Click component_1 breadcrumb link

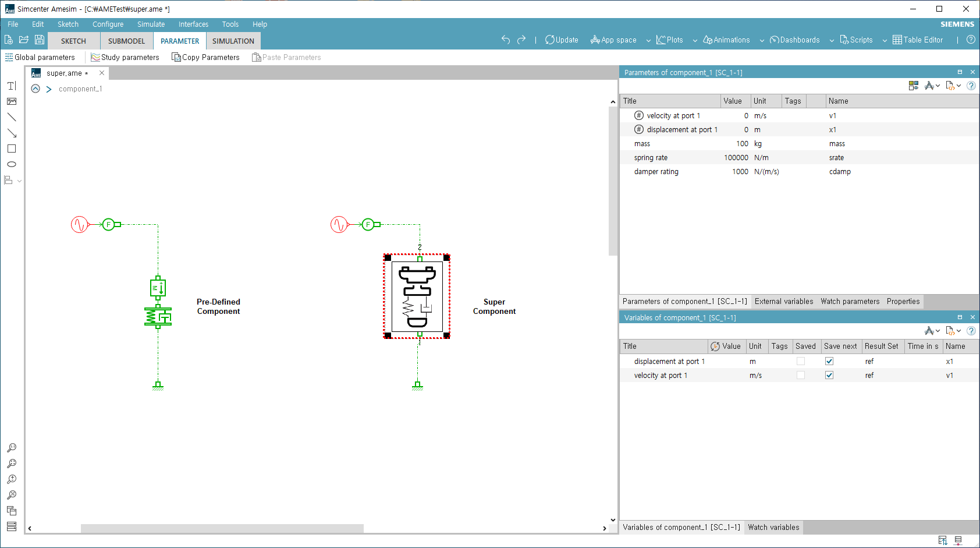click(x=80, y=89)
